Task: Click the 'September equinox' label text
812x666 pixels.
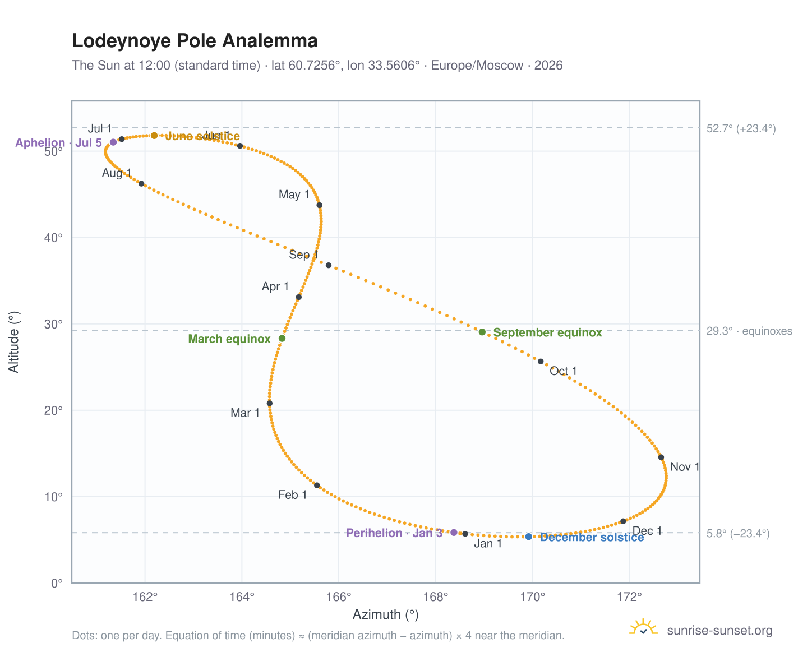Action: (x=548, y=333)
